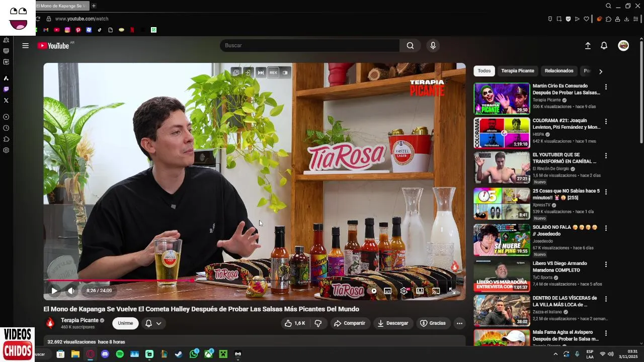Open browser extensions puzzle icon
Viewport: 644px width, 362px height.
(x=608, y=19)
